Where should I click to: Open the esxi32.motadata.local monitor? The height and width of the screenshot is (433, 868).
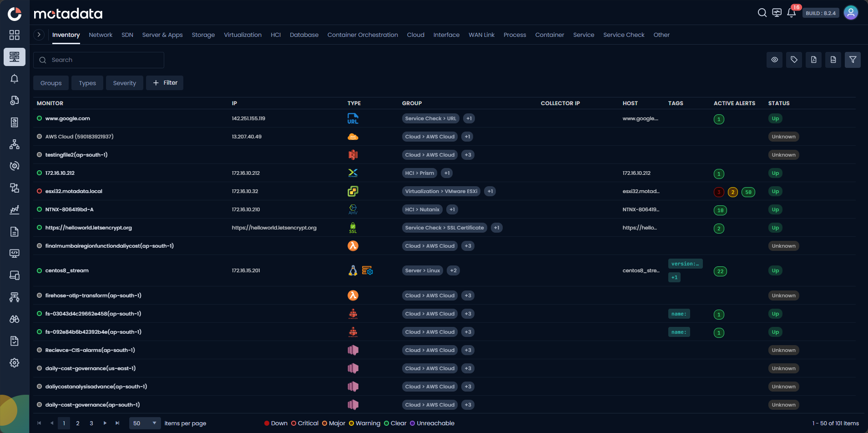pyautogui.click(x=74, y=191)
